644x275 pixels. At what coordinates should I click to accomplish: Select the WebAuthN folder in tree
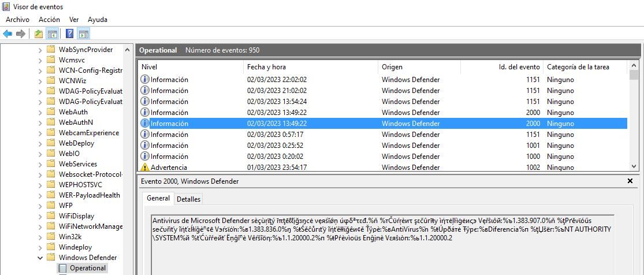76,122
